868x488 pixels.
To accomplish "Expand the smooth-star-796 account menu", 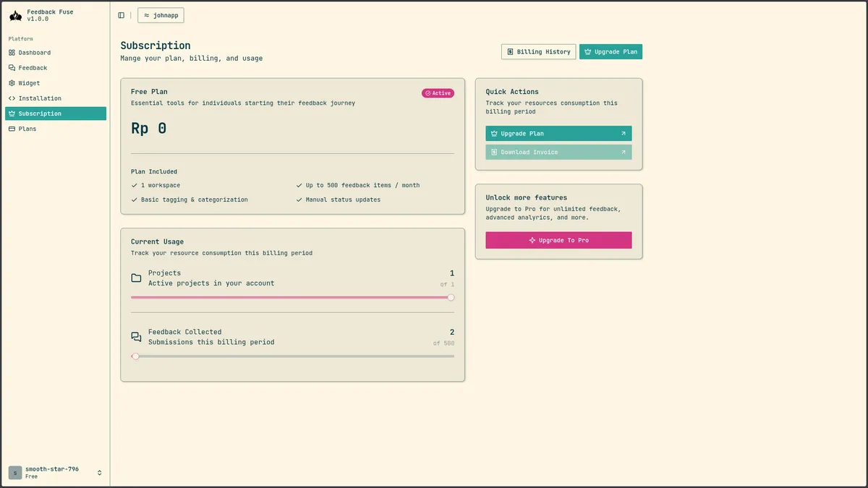I will [x=54, y=472].
